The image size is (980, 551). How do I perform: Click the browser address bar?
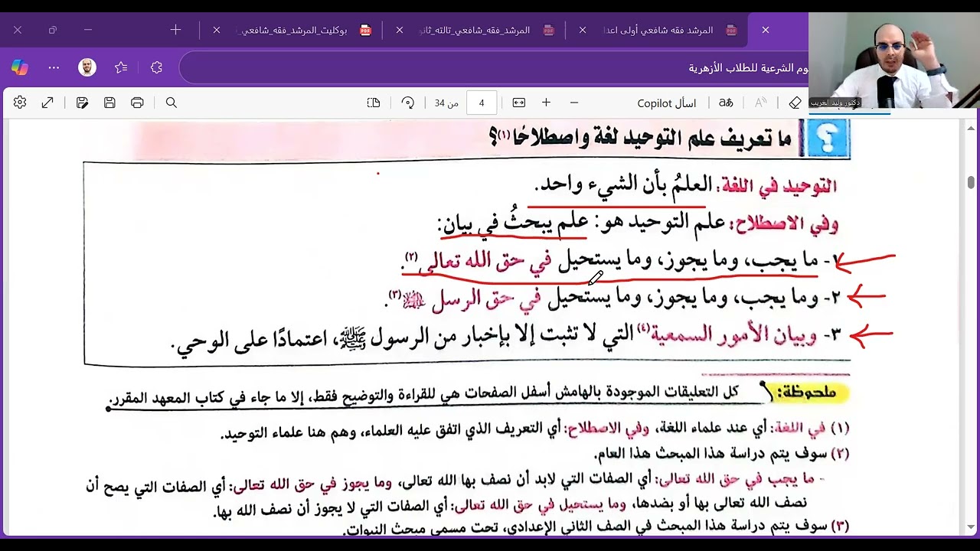[x=494, y=68]
